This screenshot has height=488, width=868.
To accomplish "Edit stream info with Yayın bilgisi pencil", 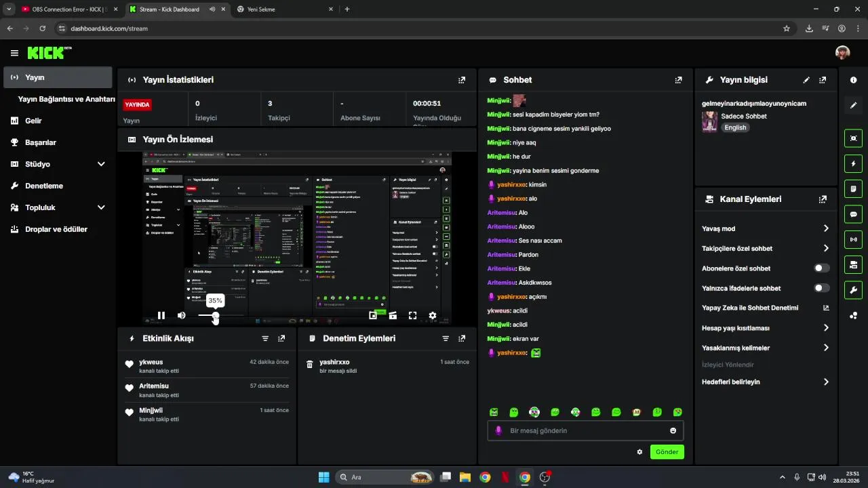I will point(806,80).
